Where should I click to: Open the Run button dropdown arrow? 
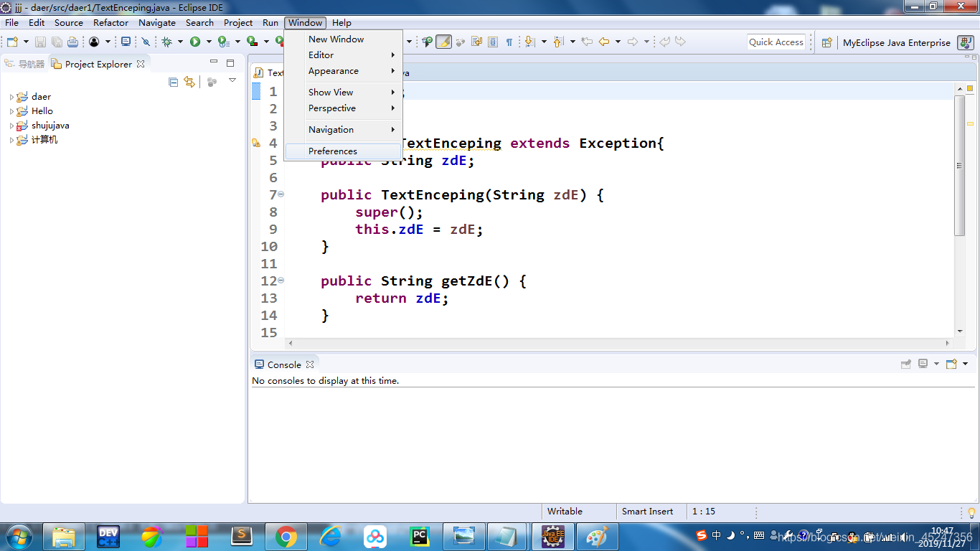209,42
